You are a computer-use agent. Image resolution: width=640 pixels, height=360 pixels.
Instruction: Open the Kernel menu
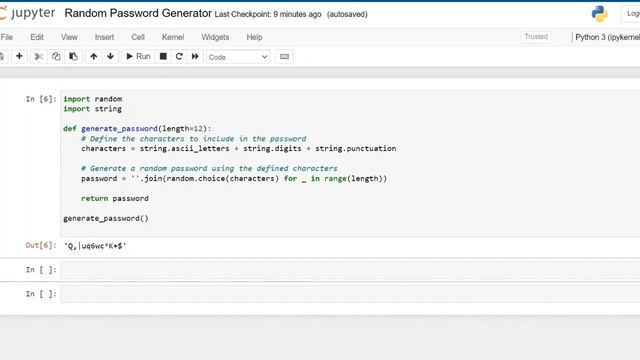173,37
